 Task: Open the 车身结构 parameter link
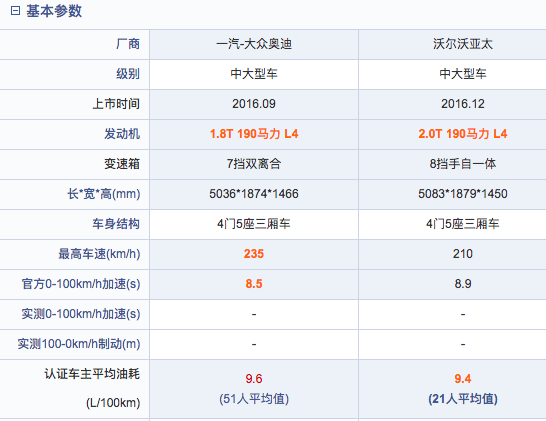click(116, 224)
